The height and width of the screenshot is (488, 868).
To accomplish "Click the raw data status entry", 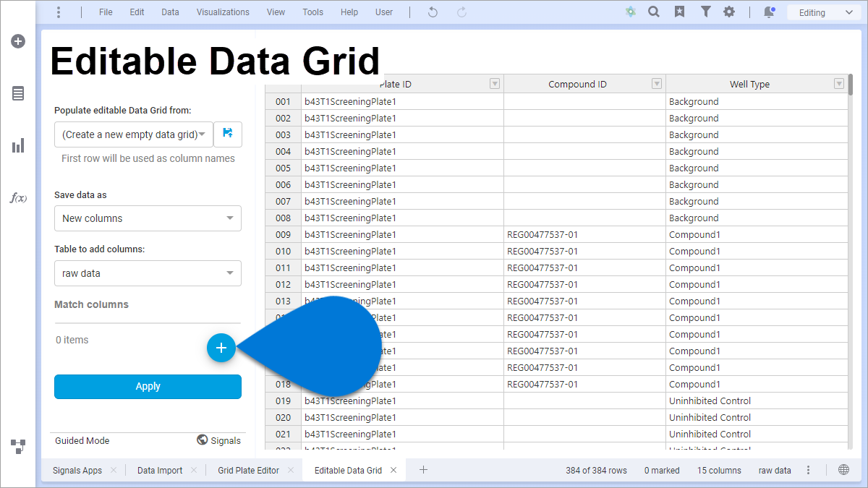I will (x=775, y=470).
